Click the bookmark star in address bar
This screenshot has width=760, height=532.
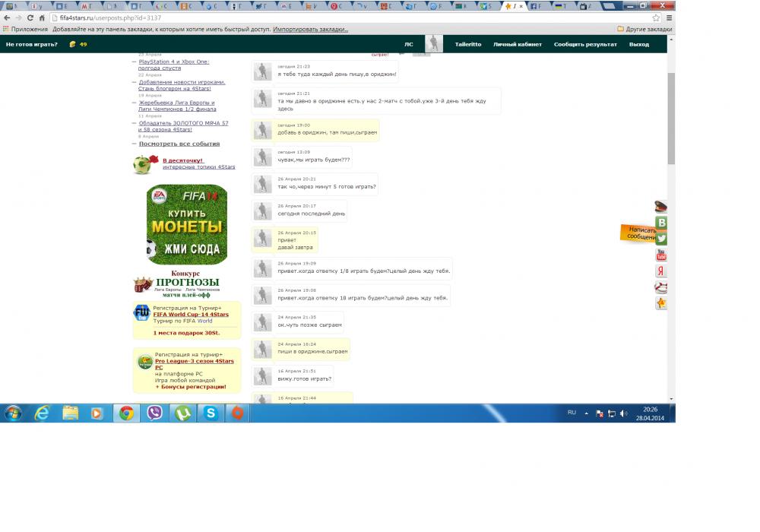click(x=656, y=17)
